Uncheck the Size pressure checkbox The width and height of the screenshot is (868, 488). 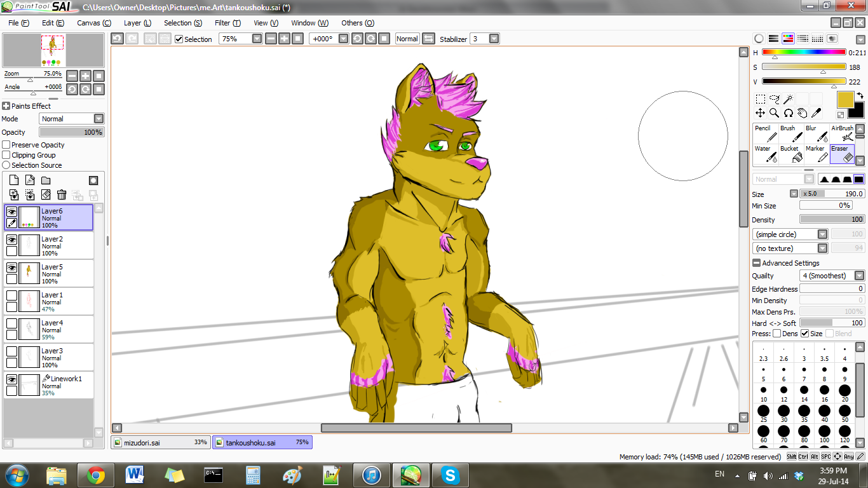point(805,334)
